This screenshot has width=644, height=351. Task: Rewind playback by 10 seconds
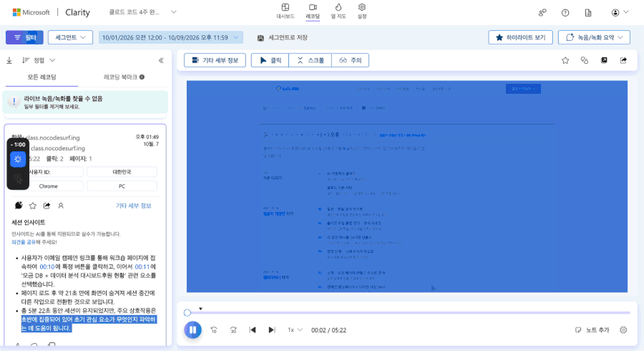tap(213, 330)
